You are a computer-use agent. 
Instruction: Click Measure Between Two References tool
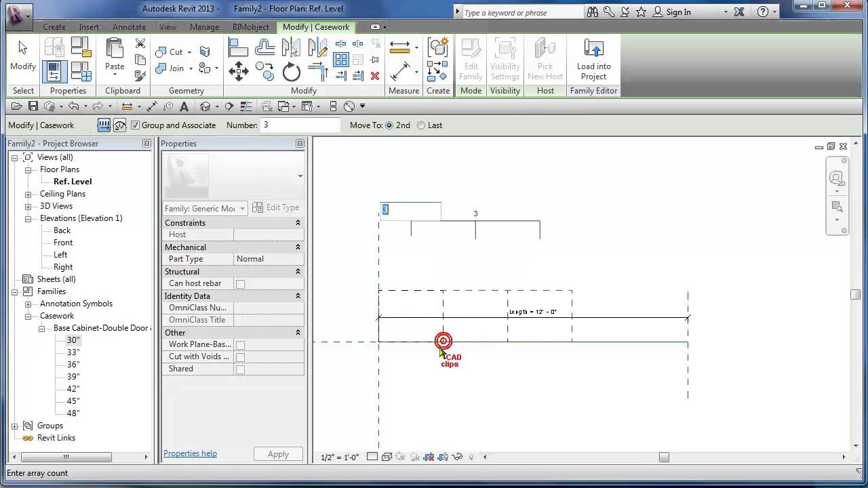tap(400, 71)
